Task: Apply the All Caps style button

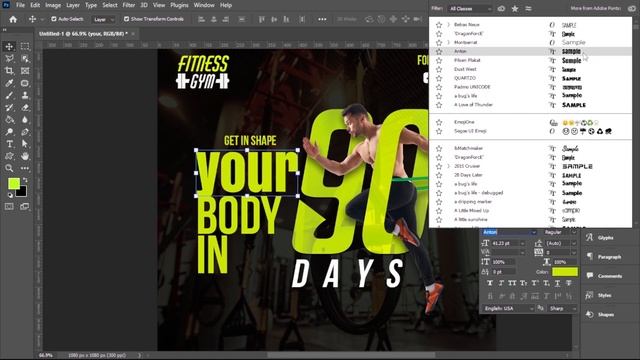Action: tap(512, 283)
